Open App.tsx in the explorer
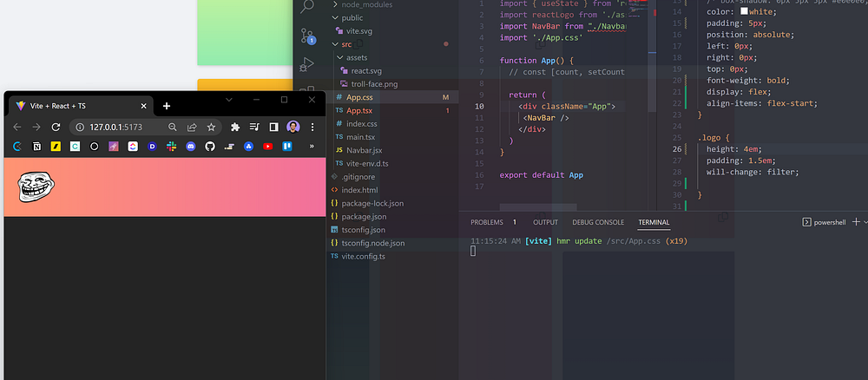 [359, 111]
